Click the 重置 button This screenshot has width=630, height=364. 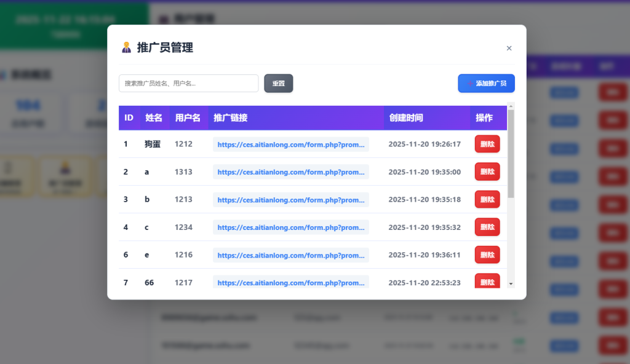279,83
